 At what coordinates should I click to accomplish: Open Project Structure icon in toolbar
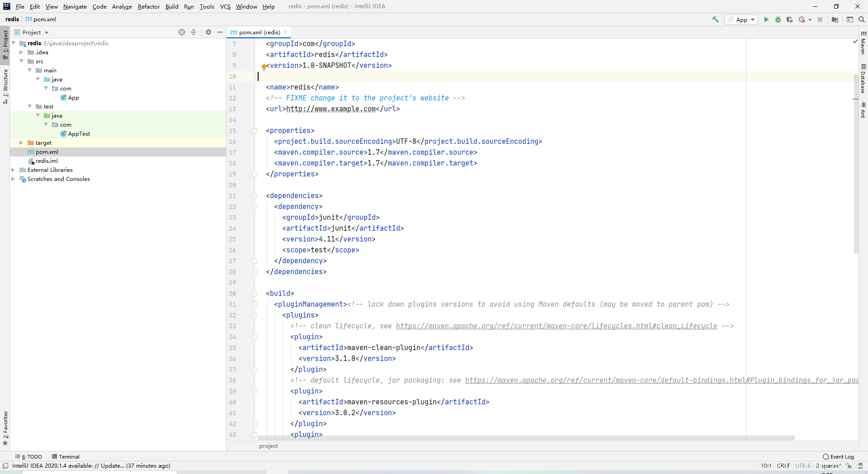click(835, 19)
